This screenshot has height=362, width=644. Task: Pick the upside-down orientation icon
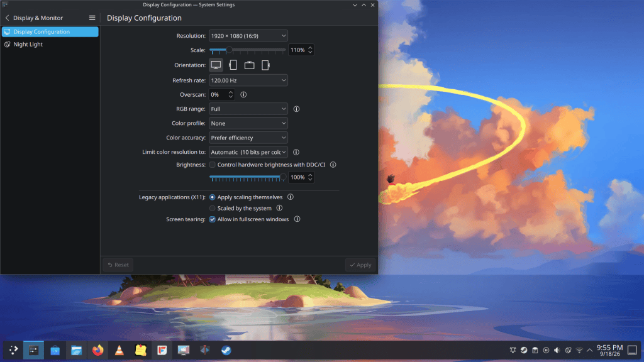tap(249, 65)
